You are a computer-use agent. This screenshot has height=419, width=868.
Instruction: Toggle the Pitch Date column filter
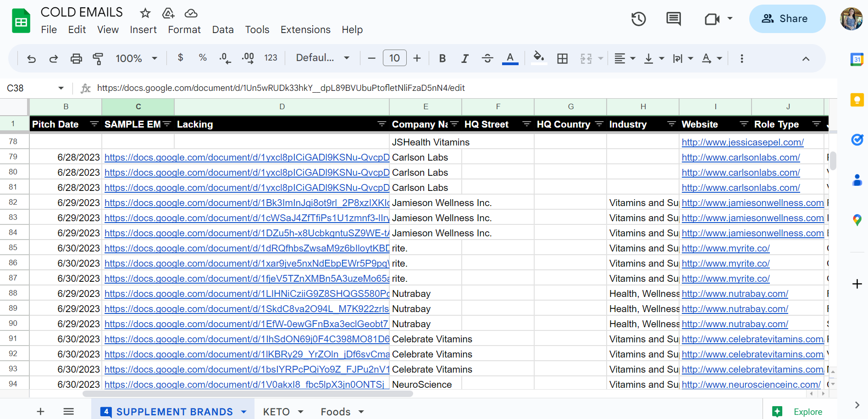tap(94, 124)
